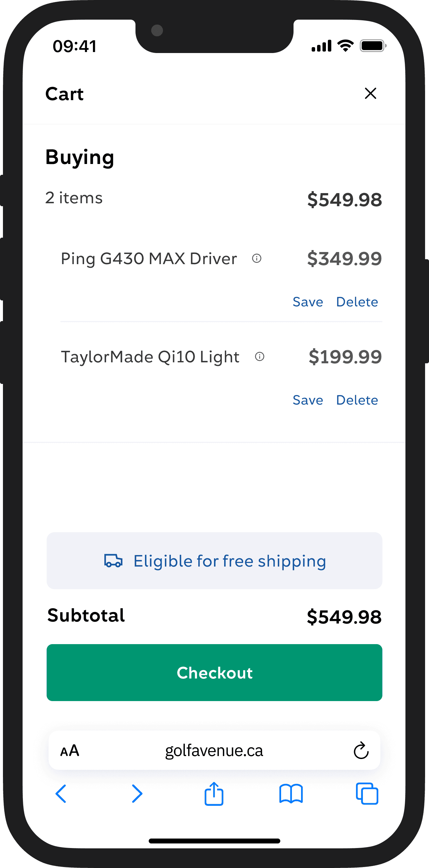Screen dimensions: 429x868
Task: Go back with Safari back arrow
Action: click(x=61, y=793)
